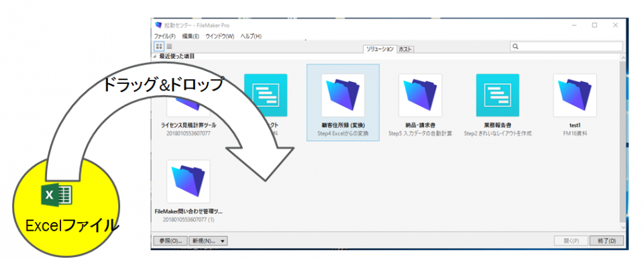Click FileMaker Pro title bar app icon
This screenshot has width=644, height=259.
pos(158,25)
